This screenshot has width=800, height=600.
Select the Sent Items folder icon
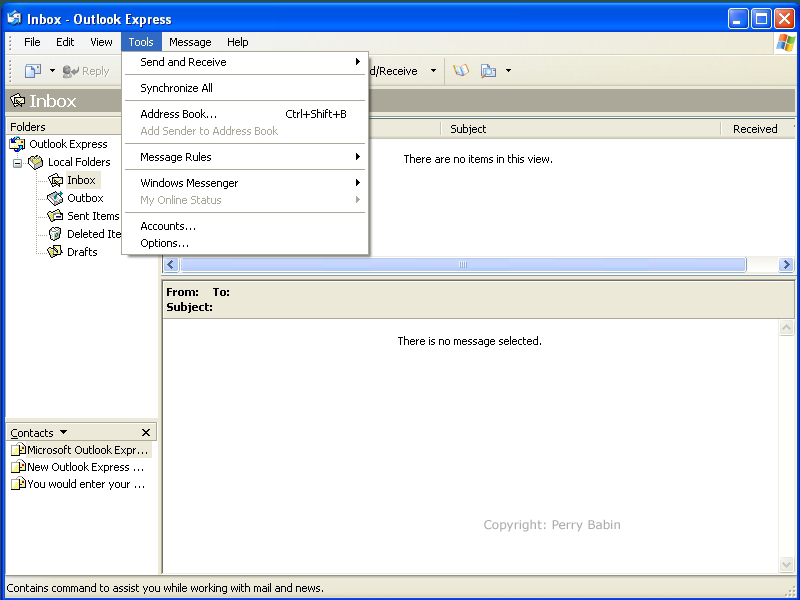point(55,216)
